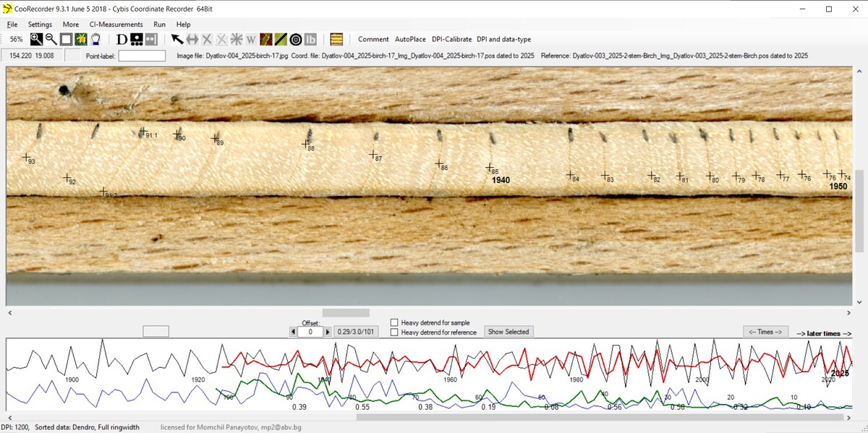Click the zoom in magnifier icon
This screenshot has height=433, width=868.
point(37,39)
